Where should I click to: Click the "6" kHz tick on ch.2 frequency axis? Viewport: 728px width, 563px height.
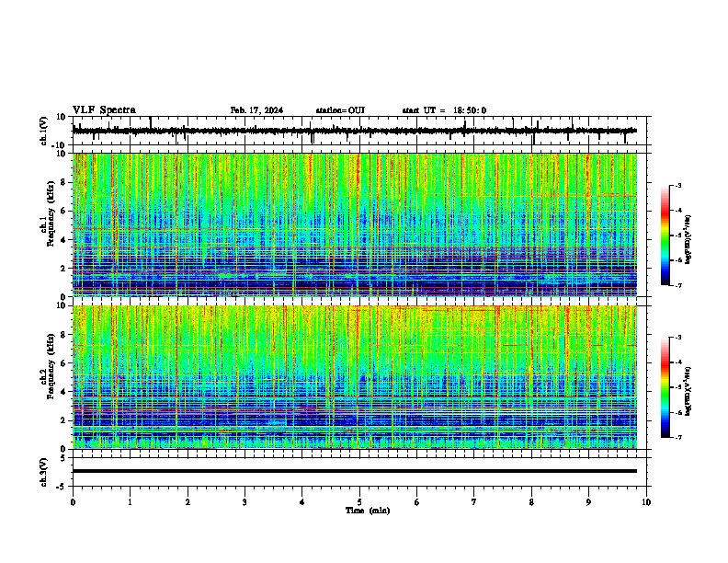coord(63,363)
